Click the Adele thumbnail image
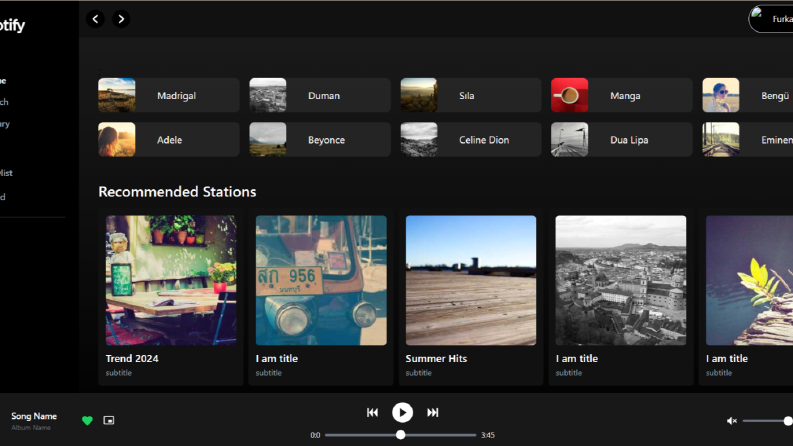793x446 pixels. click(117, 140)
